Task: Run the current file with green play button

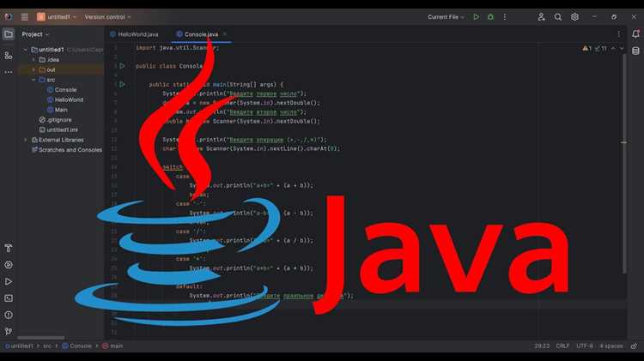Action: pos(476,17)
